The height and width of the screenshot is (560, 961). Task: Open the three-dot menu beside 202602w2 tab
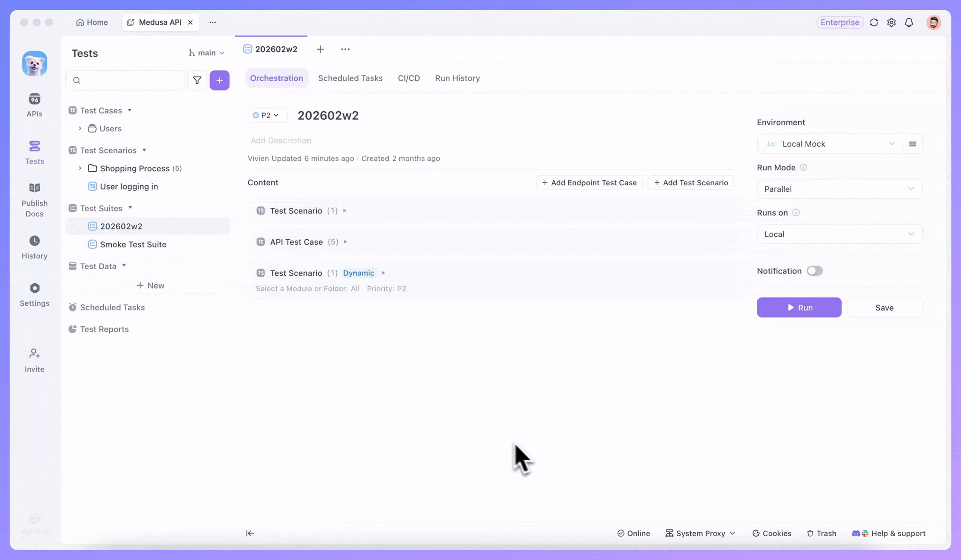click(x=345, y=49)
